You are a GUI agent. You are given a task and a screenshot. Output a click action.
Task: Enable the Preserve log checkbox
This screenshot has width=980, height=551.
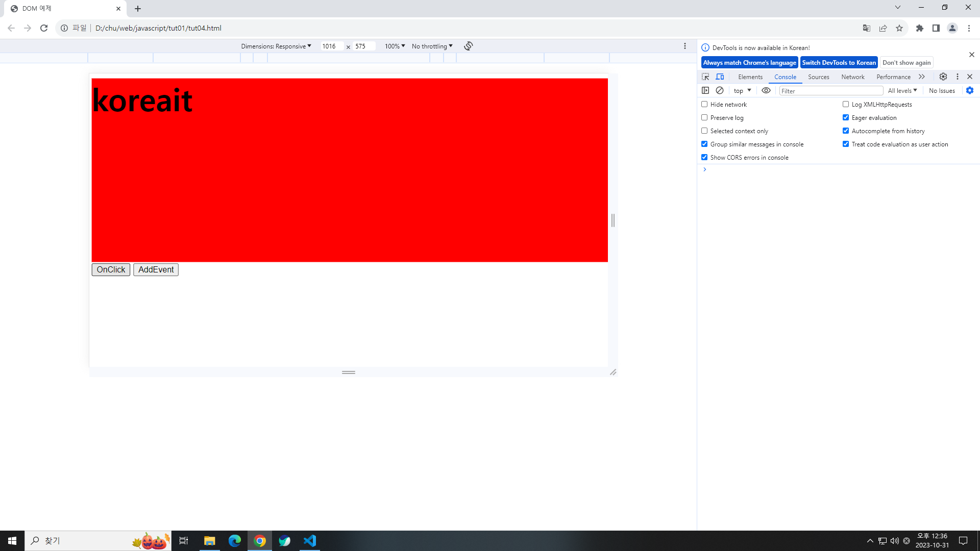(704, 117)
